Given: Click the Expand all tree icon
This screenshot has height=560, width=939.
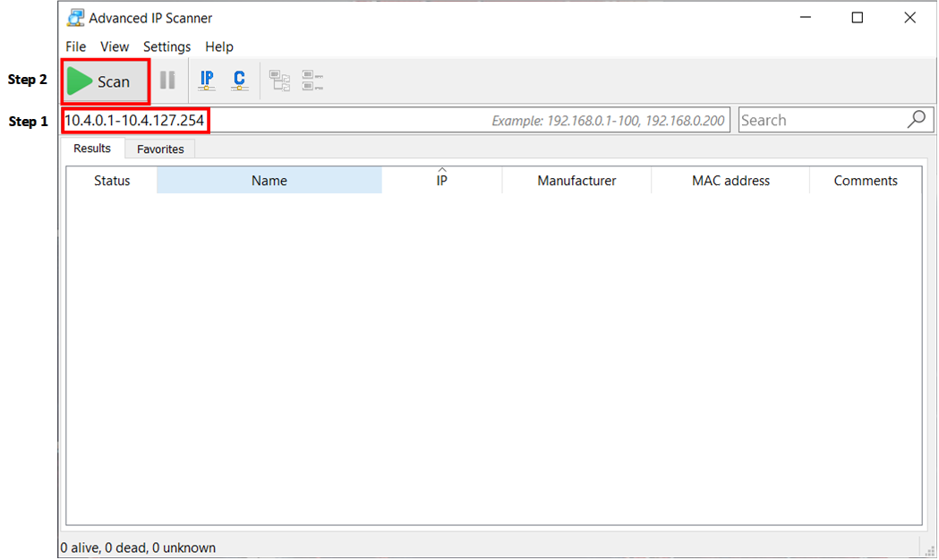Looking at the screenshot, I should [x=279, y=81].
